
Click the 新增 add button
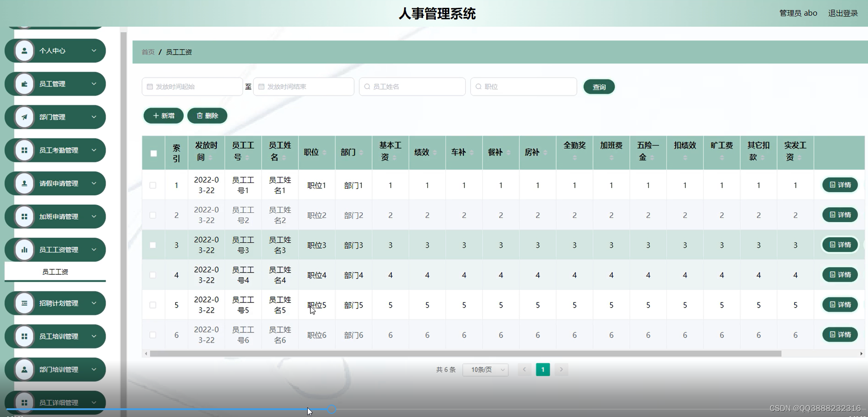click(x=163, y=115)
